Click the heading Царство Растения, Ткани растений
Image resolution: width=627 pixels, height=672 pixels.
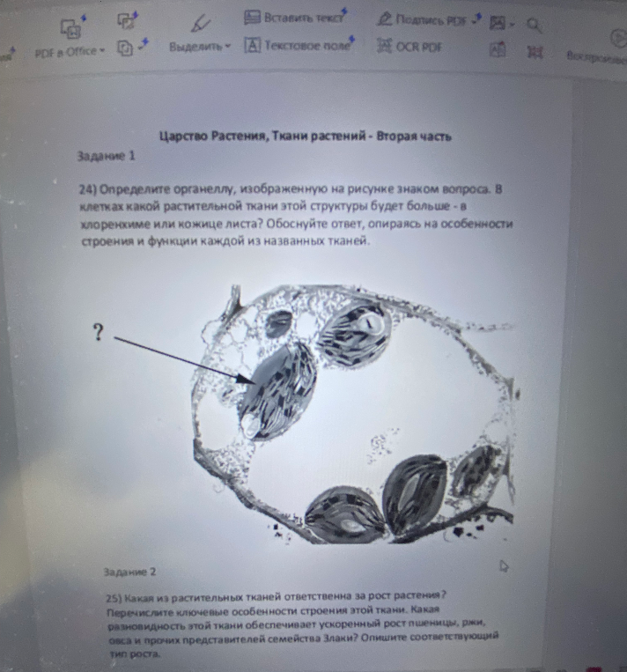tap(306, 137)
